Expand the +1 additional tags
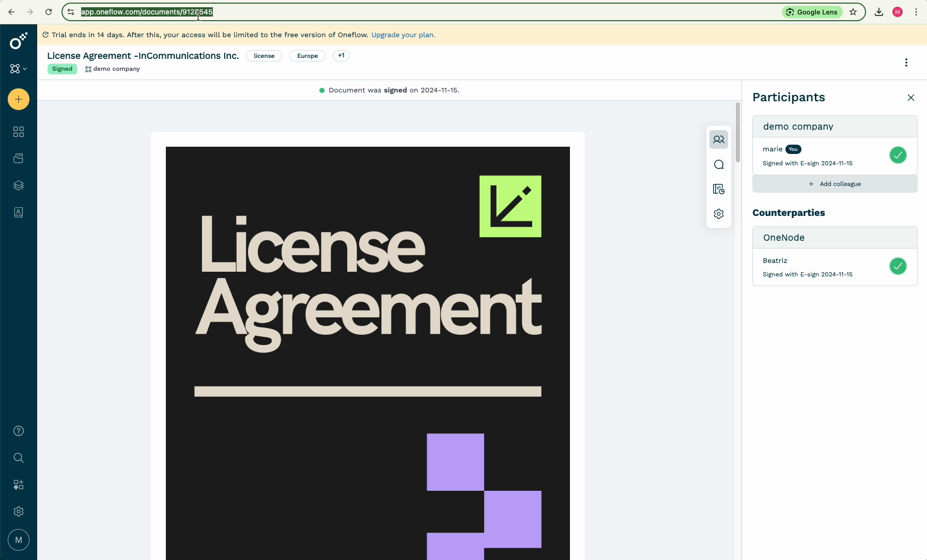 pyautogui.click(x=341, y=56)
